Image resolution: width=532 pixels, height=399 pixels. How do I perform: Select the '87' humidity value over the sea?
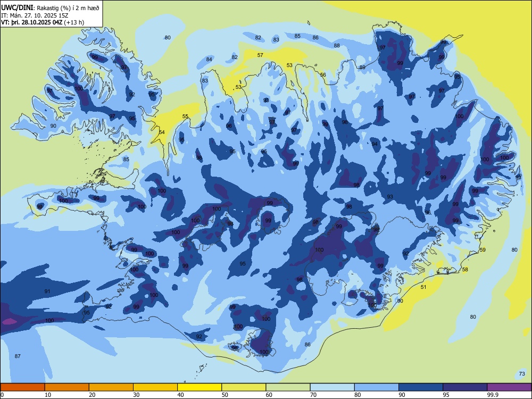click(18, 356)
